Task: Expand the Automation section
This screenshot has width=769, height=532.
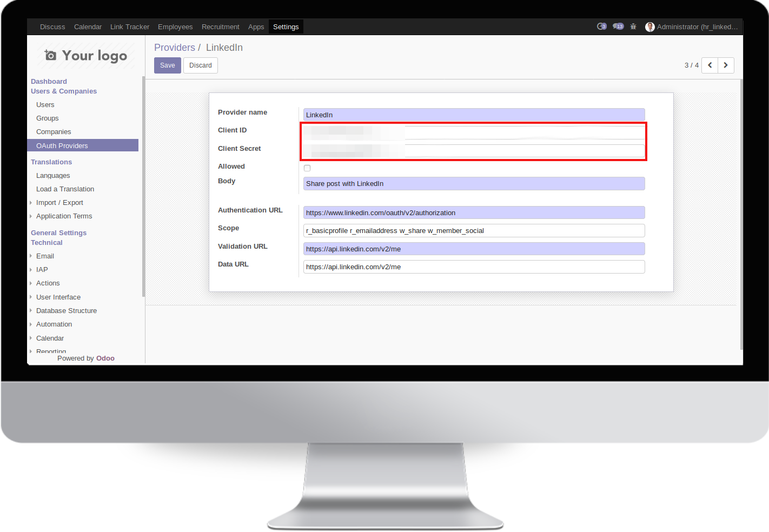Action: [x=54, y=324]
